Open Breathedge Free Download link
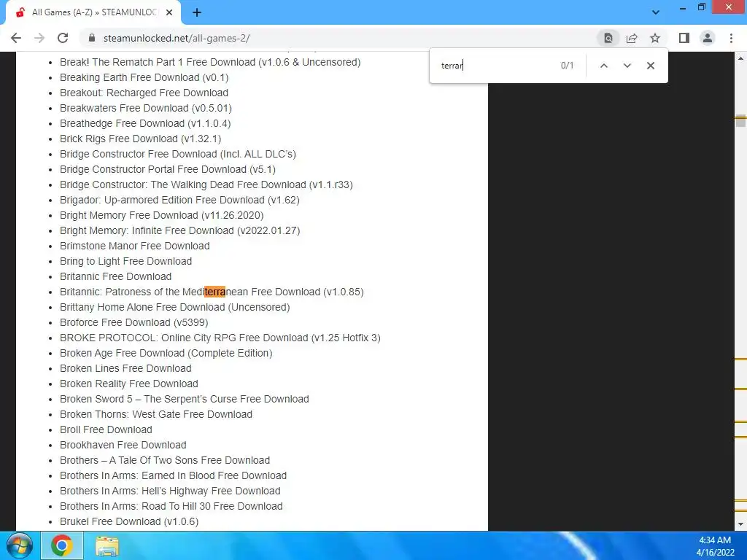Viewport: 747px width, 560px height. [145, 123]
